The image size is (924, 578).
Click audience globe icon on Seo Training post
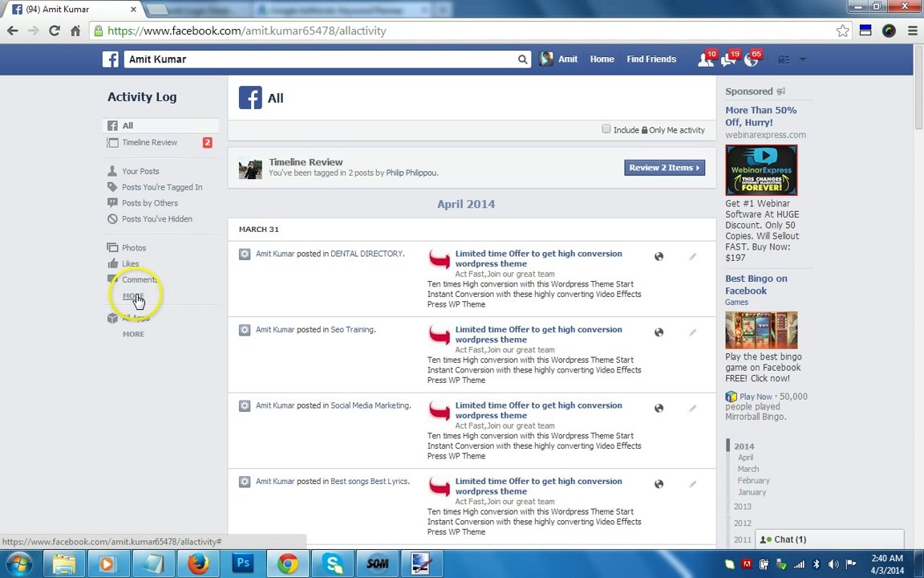pos(659,332)
